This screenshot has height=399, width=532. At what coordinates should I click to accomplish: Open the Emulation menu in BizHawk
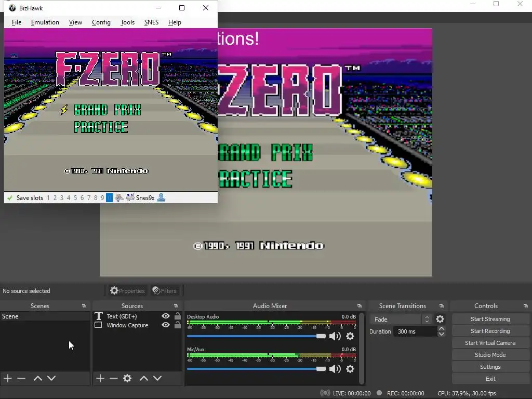[45, 22]
